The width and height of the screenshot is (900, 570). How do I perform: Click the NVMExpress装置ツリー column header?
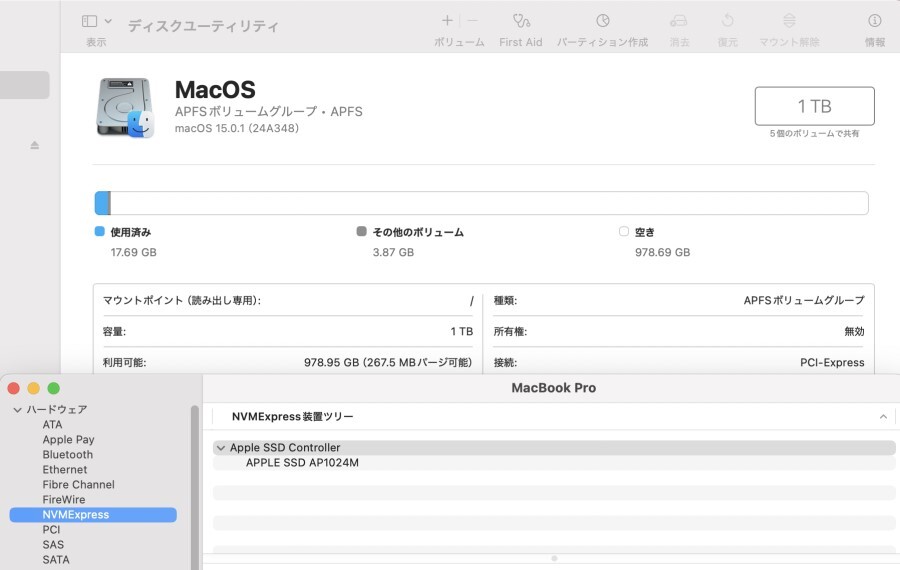point(293,417)
